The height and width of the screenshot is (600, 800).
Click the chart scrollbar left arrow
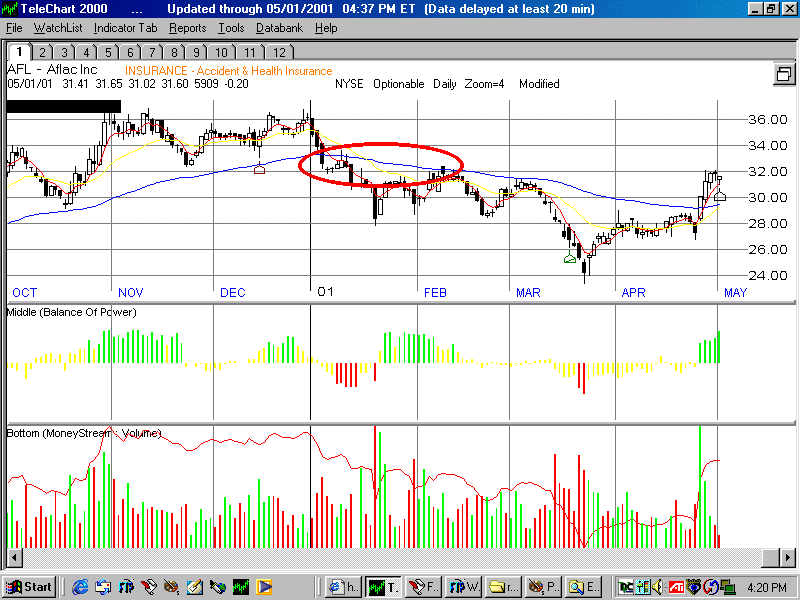pyautogui.click(x=14, y=557)
